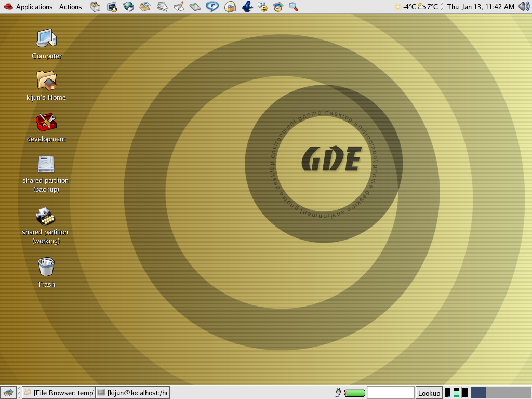Viewport: 532px width, 399px height.
Task: Click the 7°C cloudy weather applet
Action: 428,7
